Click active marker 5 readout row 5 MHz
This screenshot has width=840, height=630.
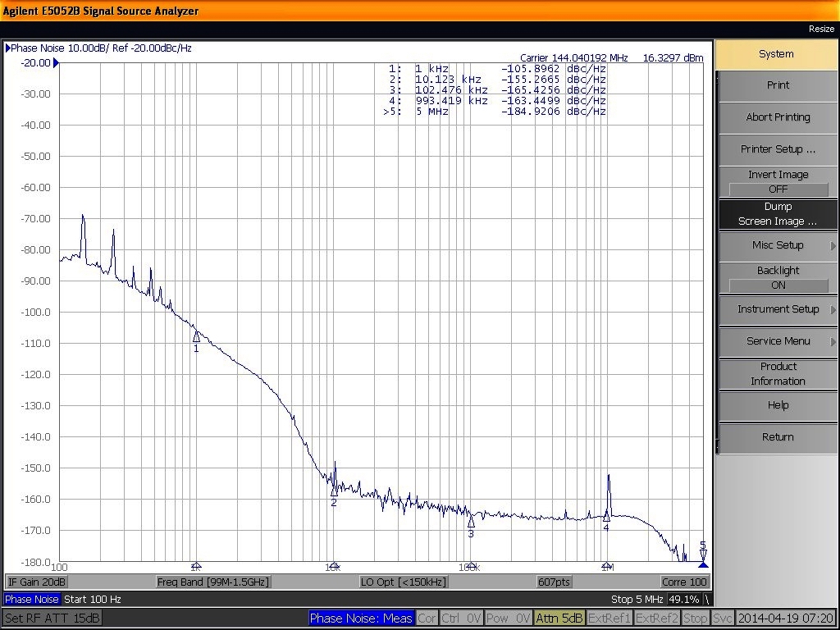pyautogui.click(x=495, y=112)
